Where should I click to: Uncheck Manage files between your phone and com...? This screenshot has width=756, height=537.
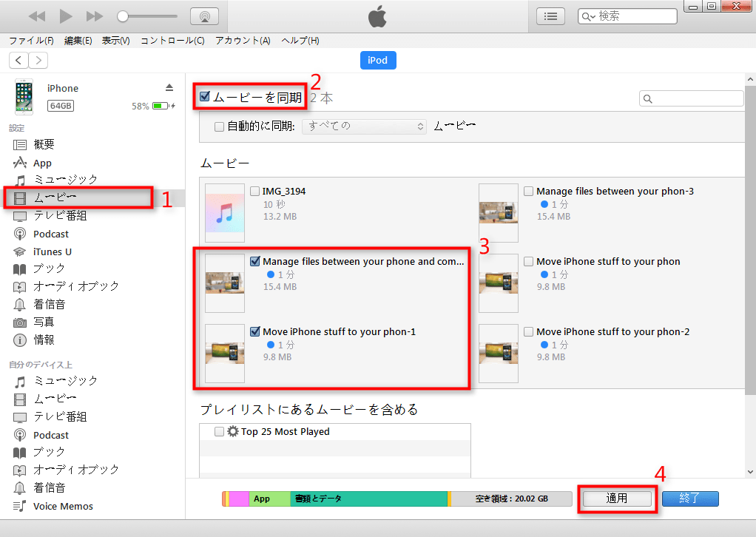point(255,261)
